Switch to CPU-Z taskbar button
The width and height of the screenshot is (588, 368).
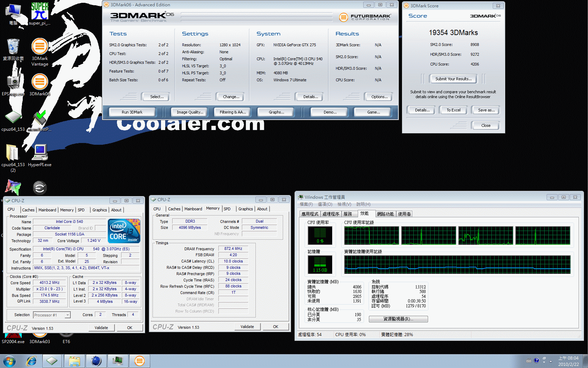click(x=52, y=361)
